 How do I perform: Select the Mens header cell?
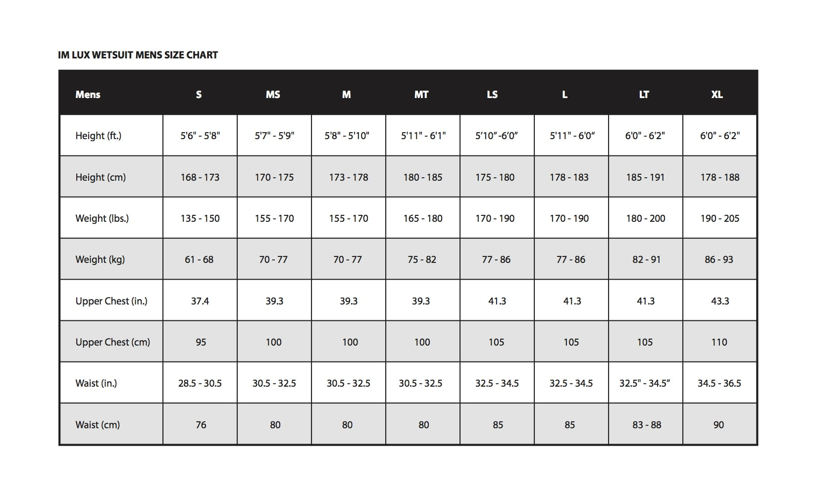tap(88, 95)
